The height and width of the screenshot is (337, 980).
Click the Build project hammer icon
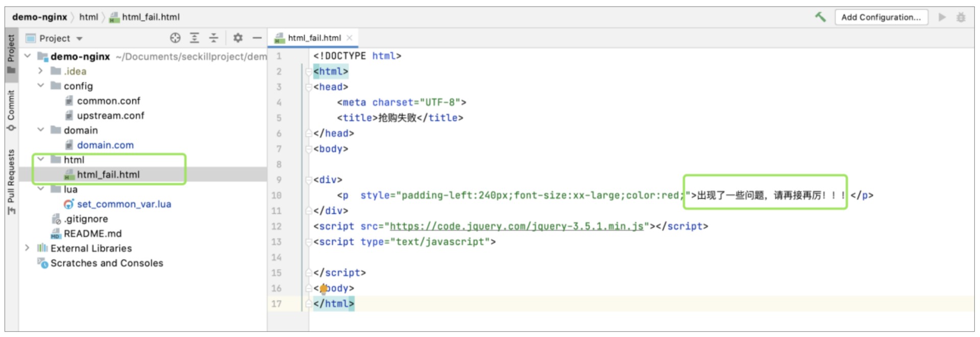click(820, 17)
